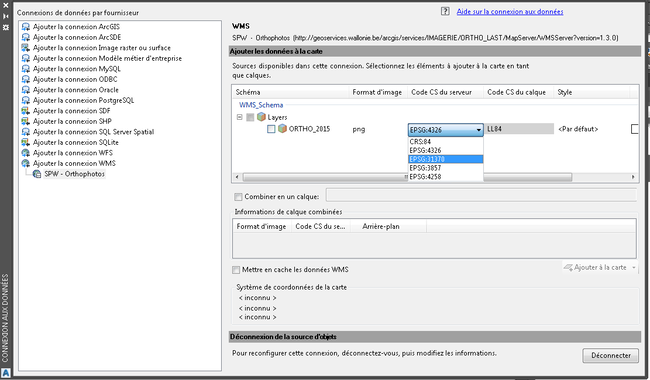Click the WMS connection icon
The height and width of the screenshot is (380, 650).
[x=26, y=163]
